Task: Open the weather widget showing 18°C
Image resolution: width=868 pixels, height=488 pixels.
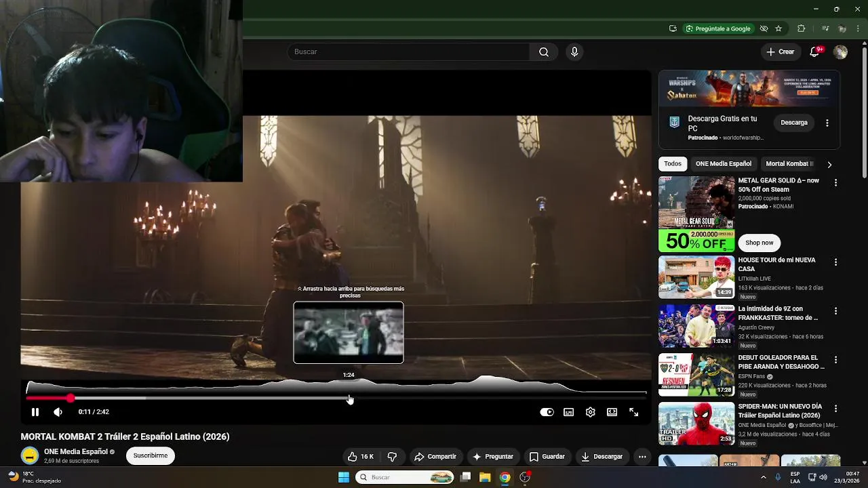Action: [34, 477]
